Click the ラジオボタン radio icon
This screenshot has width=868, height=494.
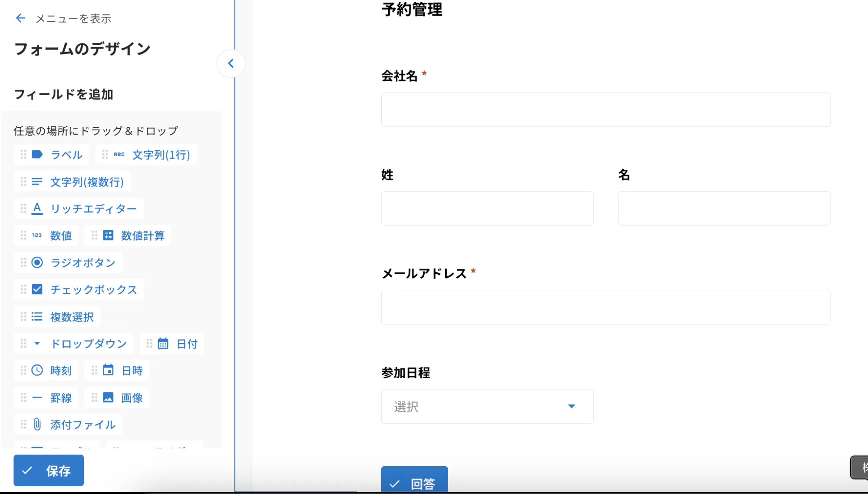pyautogui.click(x=37, y=262)
